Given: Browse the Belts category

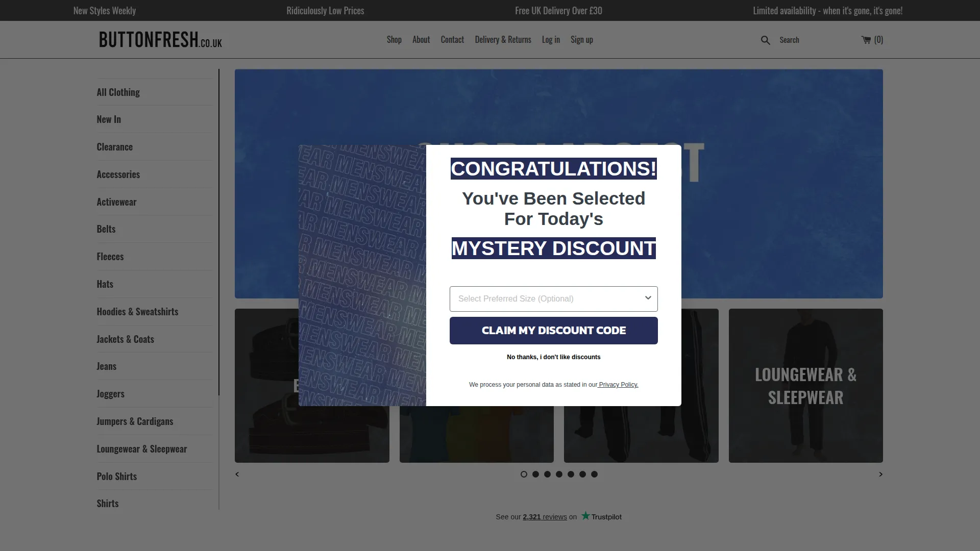Looking at the screenshot, I should click(x=106, y=229).
